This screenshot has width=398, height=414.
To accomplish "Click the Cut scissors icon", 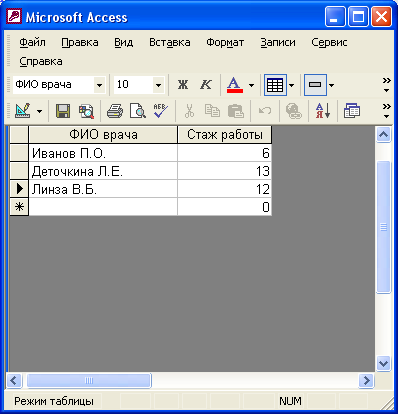I will point(189,111).
